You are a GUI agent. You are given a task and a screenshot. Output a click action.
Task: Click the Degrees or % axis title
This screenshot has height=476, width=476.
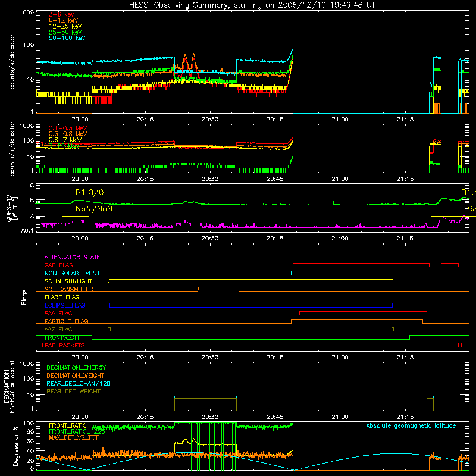(15, 446)
